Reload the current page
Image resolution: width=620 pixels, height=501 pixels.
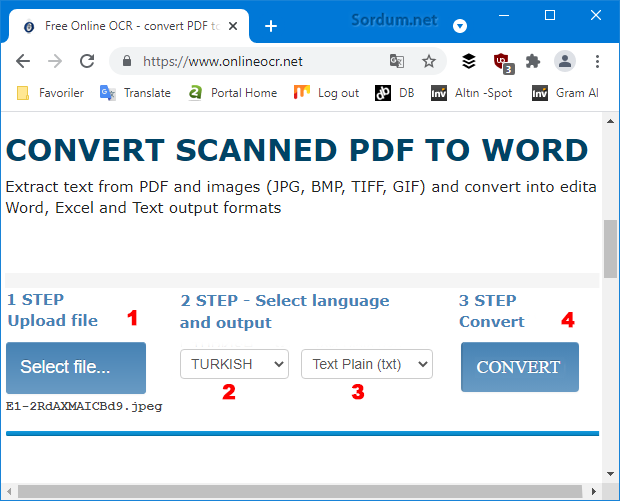coord(87,61)
